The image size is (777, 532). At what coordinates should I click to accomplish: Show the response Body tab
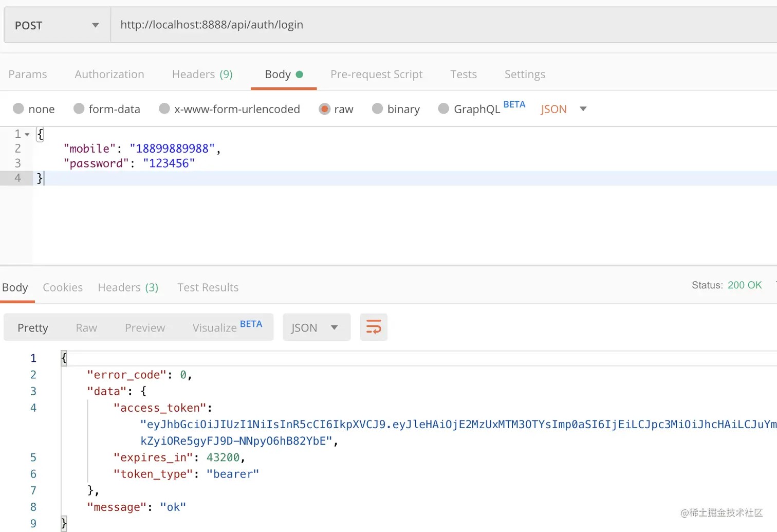[x=15, y=287]
